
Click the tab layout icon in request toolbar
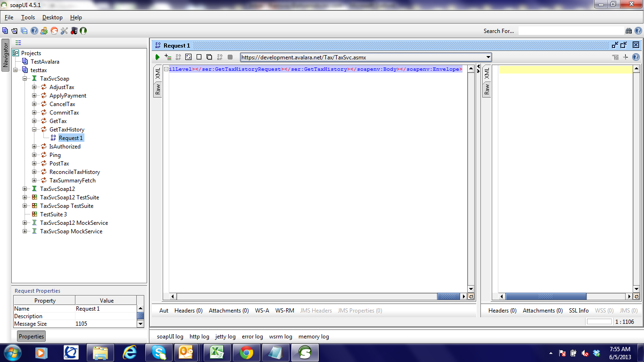615,57
